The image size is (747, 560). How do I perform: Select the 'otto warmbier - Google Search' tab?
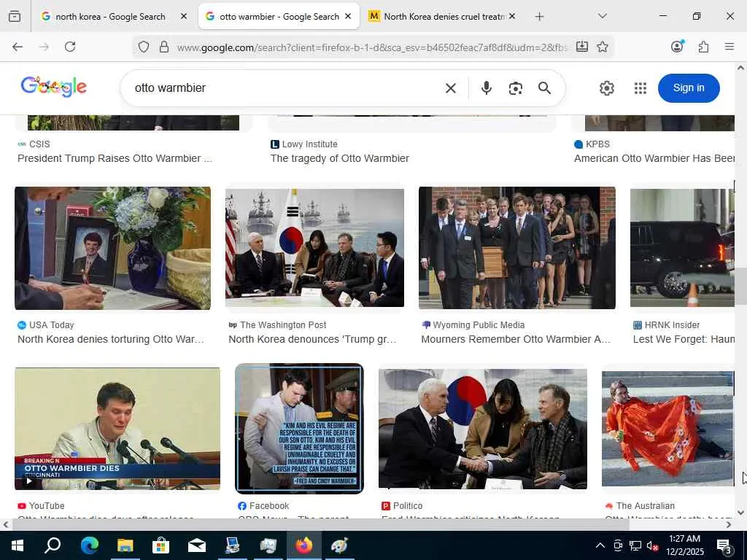(279, 17)
